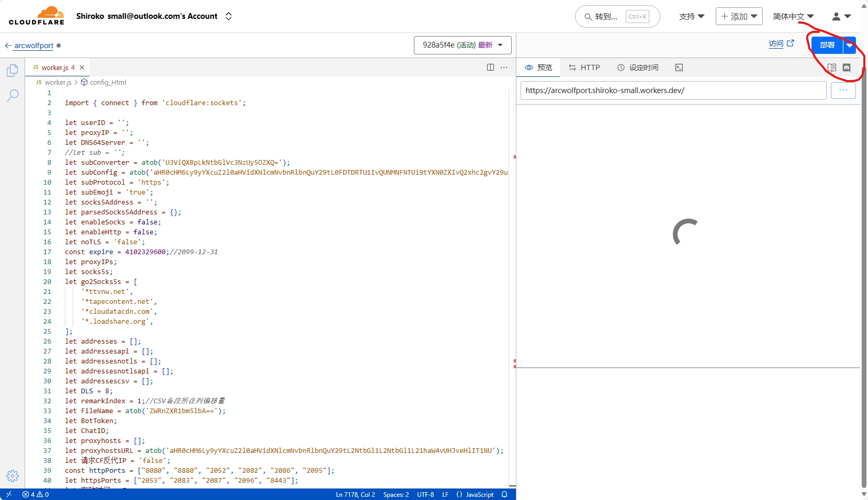Click the blue 部署 deploy button
Image resolution: width=868 pixels, height=500 pixels.
tap(827, 46)
